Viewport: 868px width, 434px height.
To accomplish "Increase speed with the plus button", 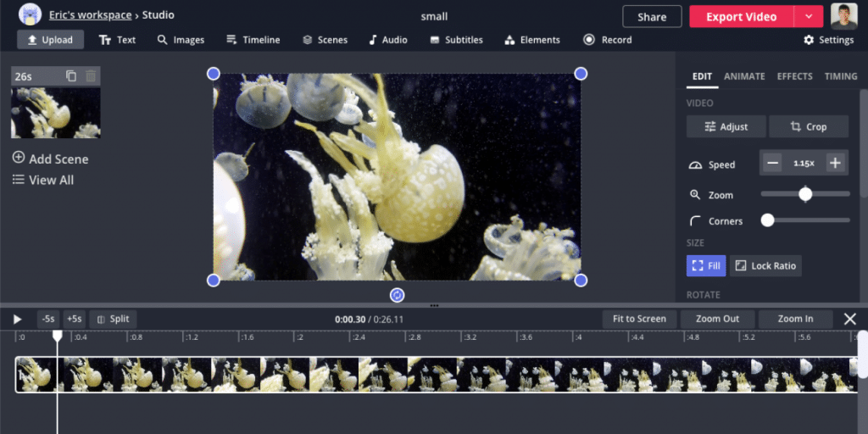I will (x=835, y=164).
